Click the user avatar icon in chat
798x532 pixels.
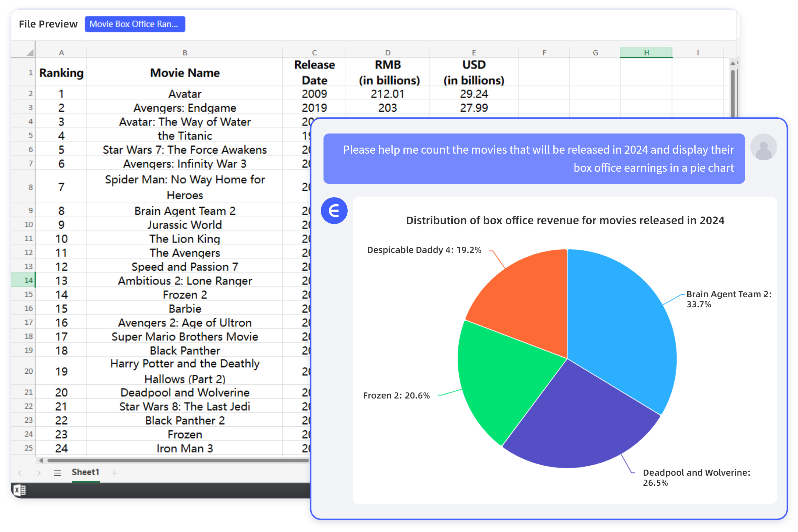(x=763, y=147)
